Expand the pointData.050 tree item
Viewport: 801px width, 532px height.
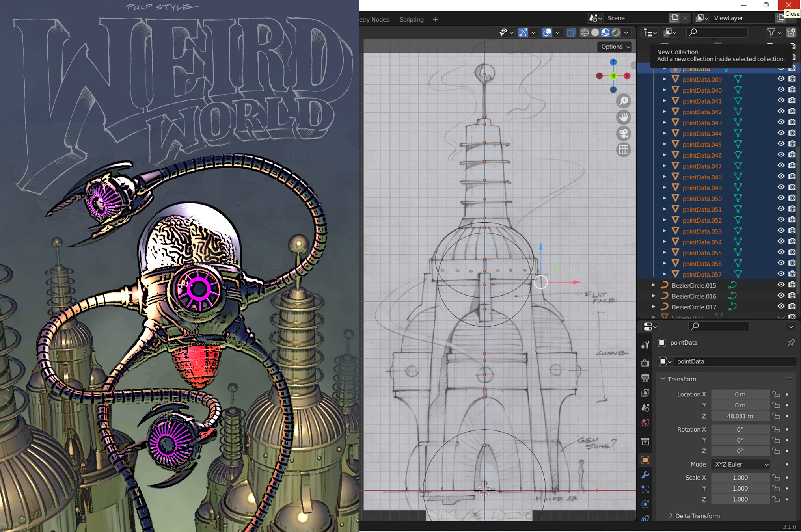tap(665, 199)
